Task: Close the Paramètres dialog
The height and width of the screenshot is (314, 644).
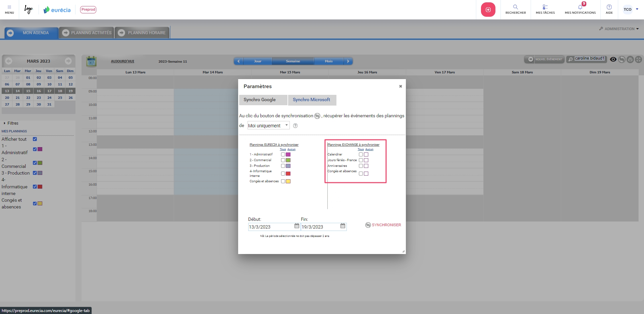Action: coord(400,86)
